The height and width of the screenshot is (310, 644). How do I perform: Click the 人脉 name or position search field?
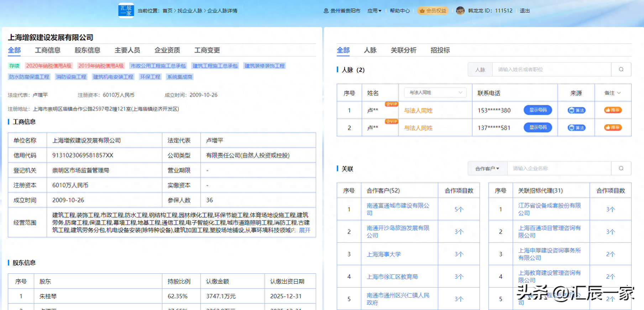pos(552,69)
